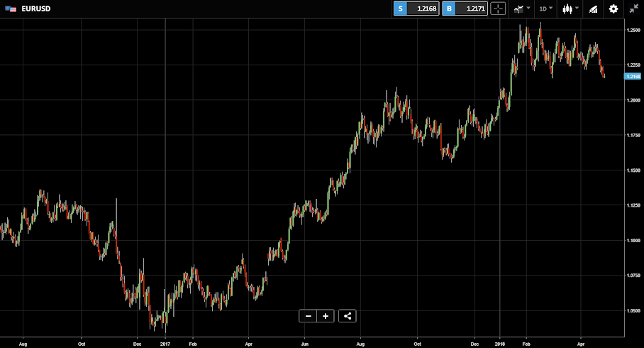Click the collapse/exit fullscreen arrows icon

pos(634,9)
